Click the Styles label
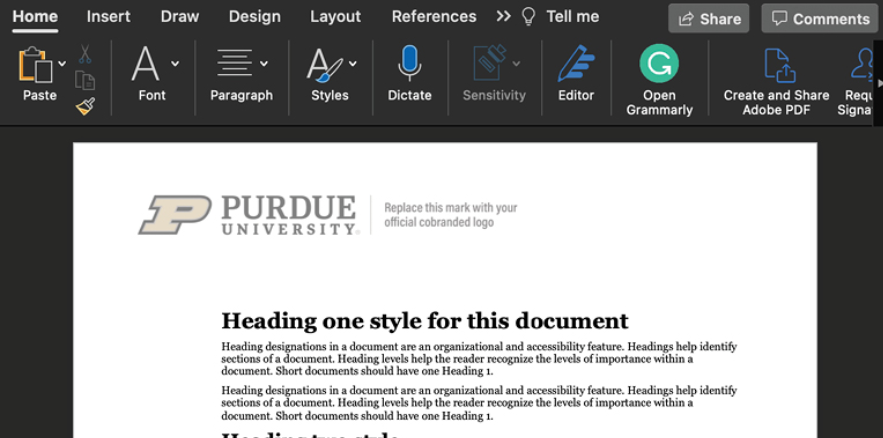The width and height of the screenshot is (883, 438). click(329, 95)
